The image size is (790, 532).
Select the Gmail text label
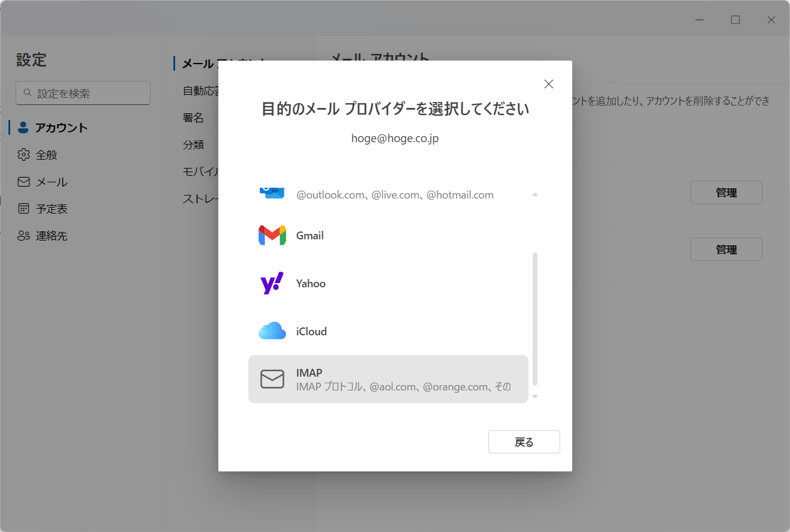coord(310,236)
